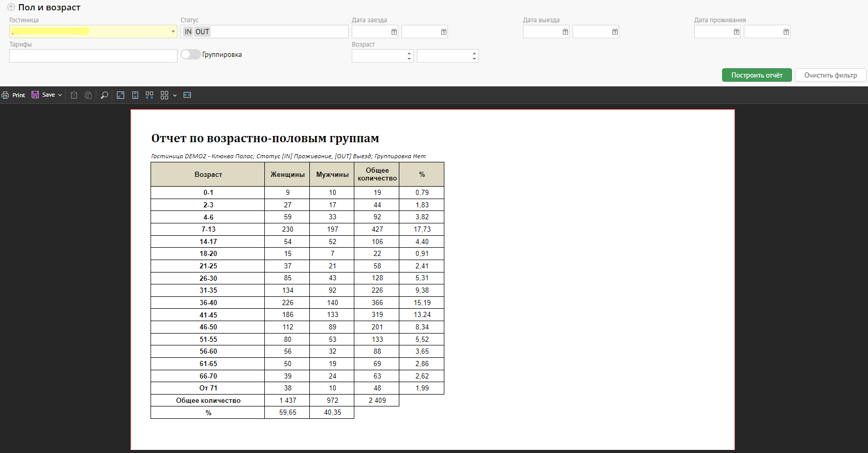Select the single page view icon

[x=135, y=95]
